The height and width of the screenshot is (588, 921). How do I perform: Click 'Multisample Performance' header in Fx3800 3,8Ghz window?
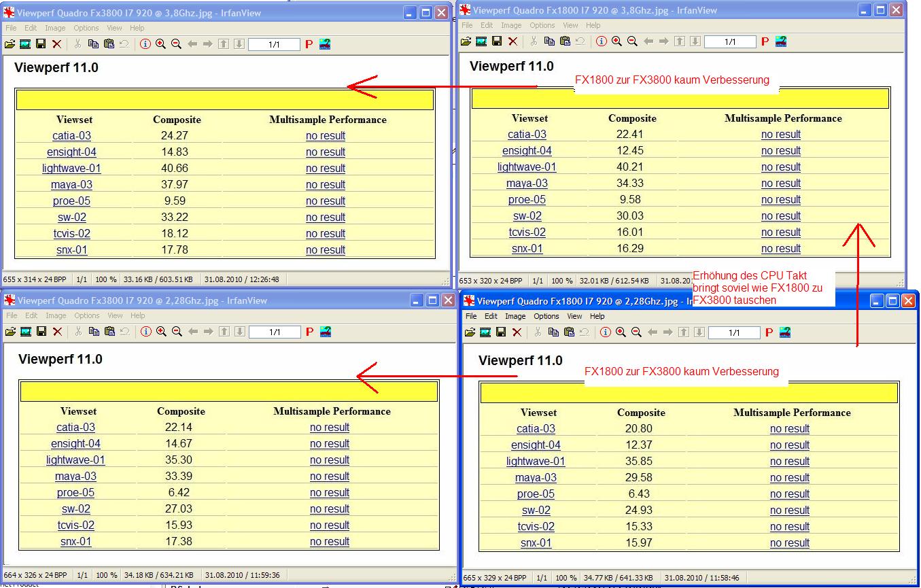tap(328, 120)
